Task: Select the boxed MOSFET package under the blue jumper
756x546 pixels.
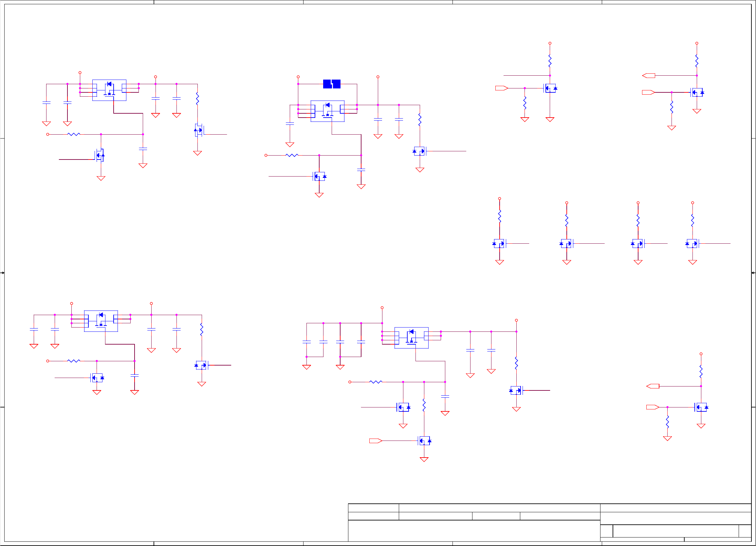Action: tap(327, 111)
